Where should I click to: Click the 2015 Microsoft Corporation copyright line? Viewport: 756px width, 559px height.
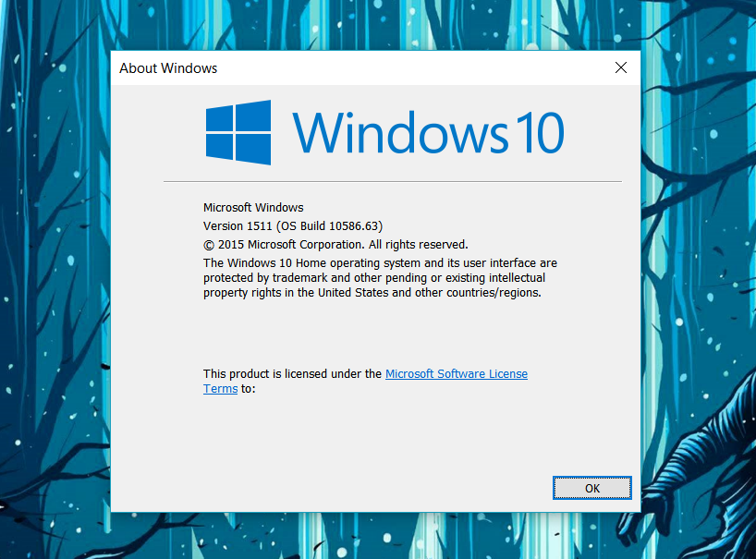click(x=335, y=244)
